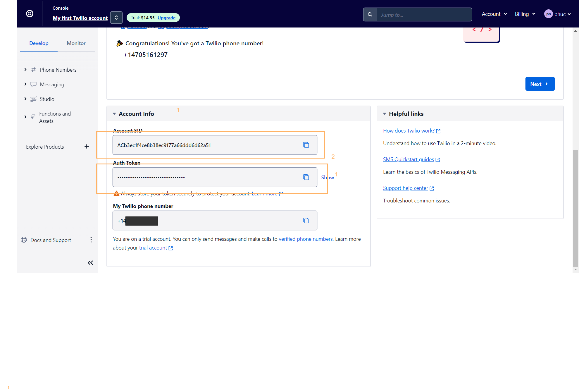Viewport: 579px width, 392px height.
Task: Click the search magnifier icon
Action: 370,15
